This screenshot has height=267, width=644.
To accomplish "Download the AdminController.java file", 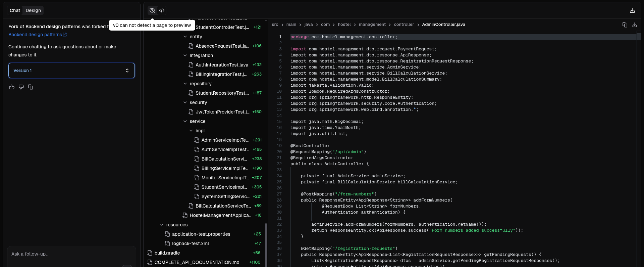I will pos(634,25).
